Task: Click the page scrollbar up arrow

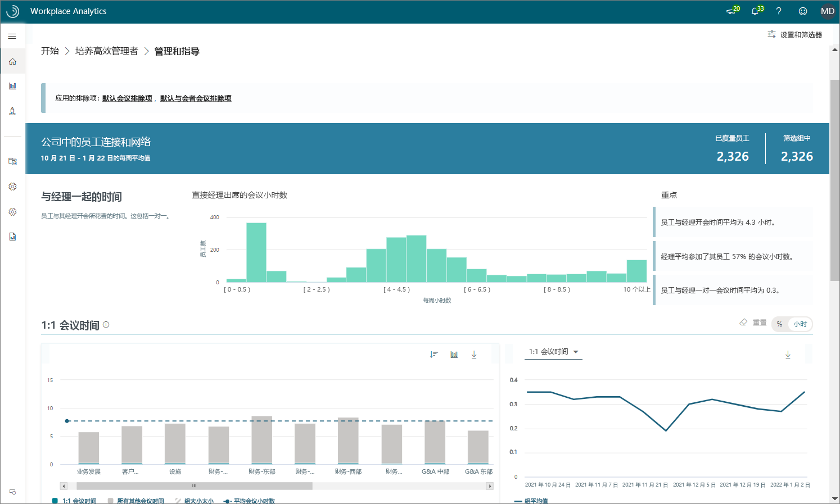Action: tap(834, 49)
